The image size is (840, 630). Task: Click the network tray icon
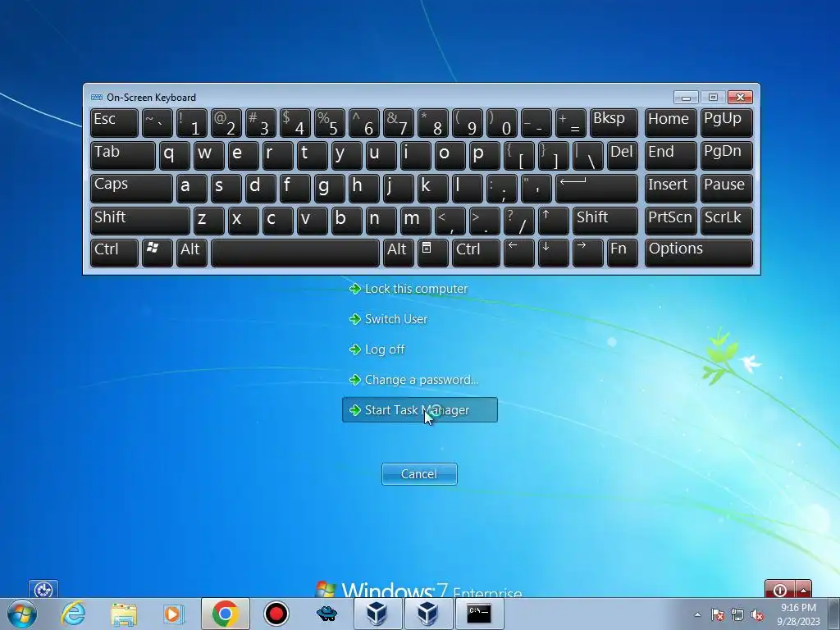coord(737,614)
